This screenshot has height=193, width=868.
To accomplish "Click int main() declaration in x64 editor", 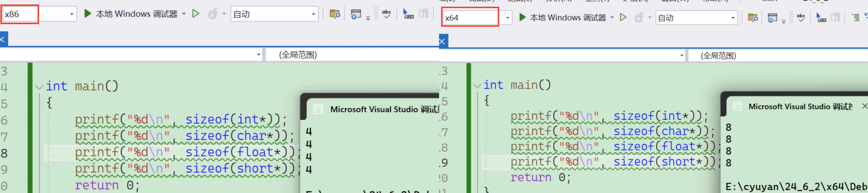I will [x=517, y=85].
